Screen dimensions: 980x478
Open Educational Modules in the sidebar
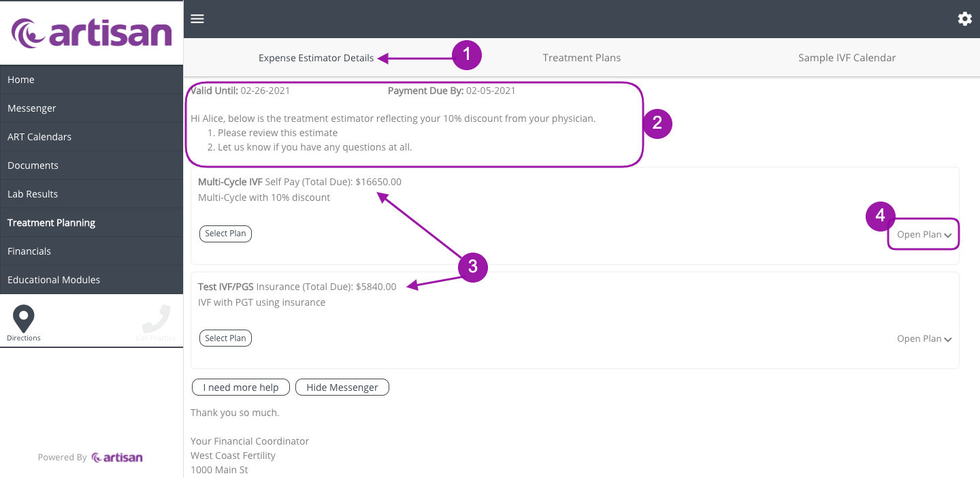(54, 280)
